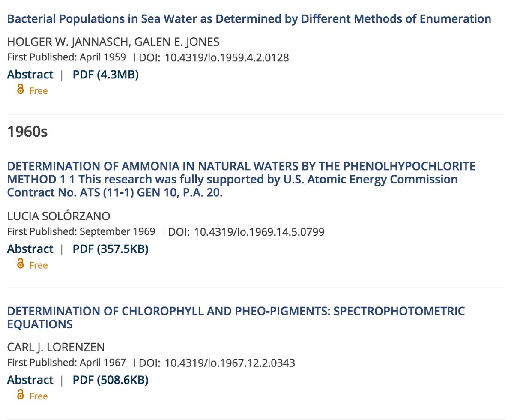Viewport: 514px width, 420px height.
Task: Click the 1960s section heading
Action: tap(27, 132)
